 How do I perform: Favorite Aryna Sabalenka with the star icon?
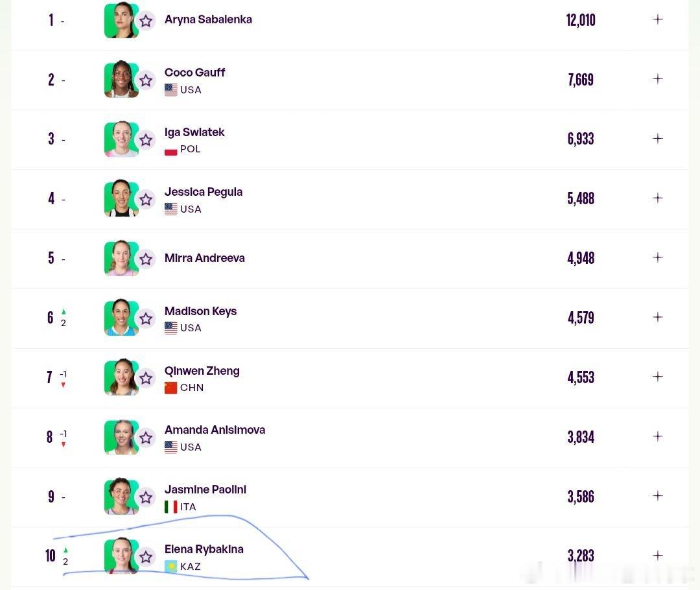(x=146, y=21)
